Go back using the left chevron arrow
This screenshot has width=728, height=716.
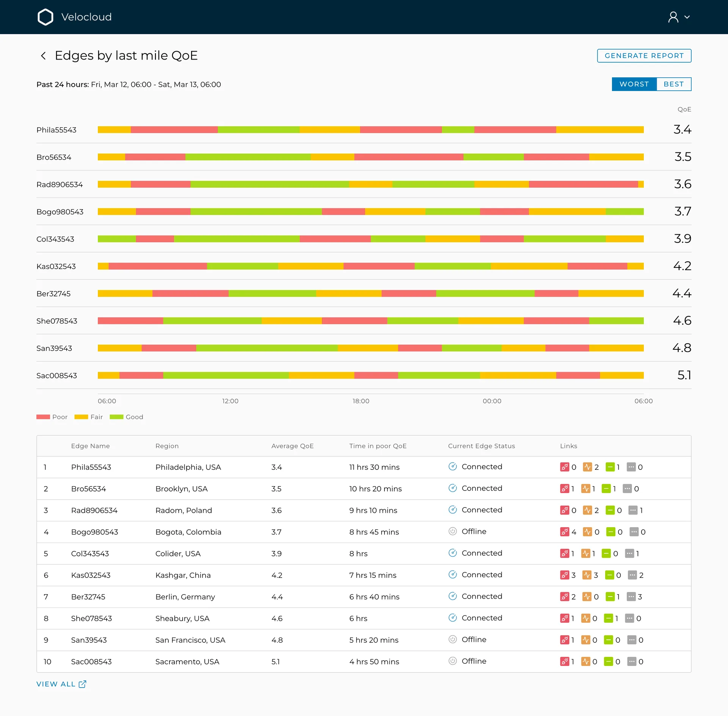(43, 56)
